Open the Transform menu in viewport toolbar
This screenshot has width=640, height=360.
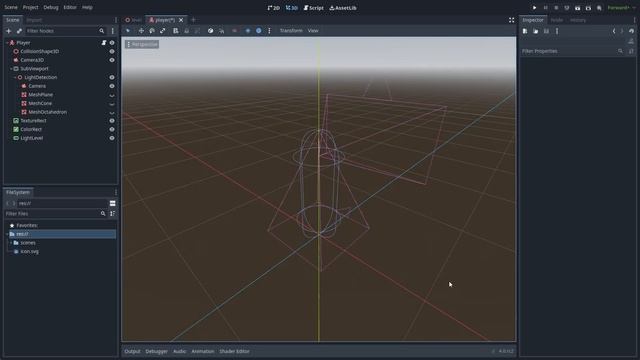291,31
